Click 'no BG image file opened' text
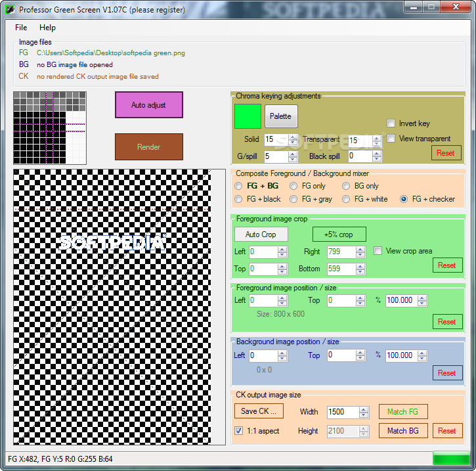 coord(75,64)
